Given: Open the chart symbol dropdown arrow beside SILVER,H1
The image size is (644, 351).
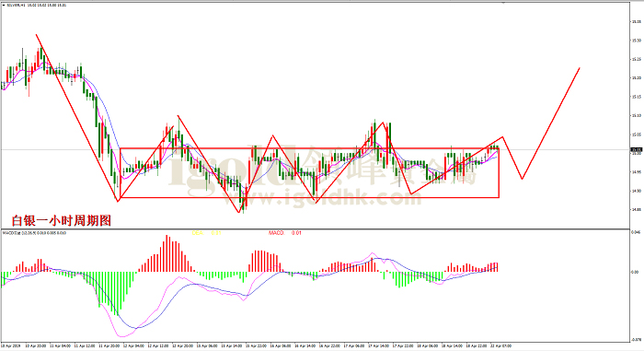Looking at the screenshot, I should (x=4, y=6).
